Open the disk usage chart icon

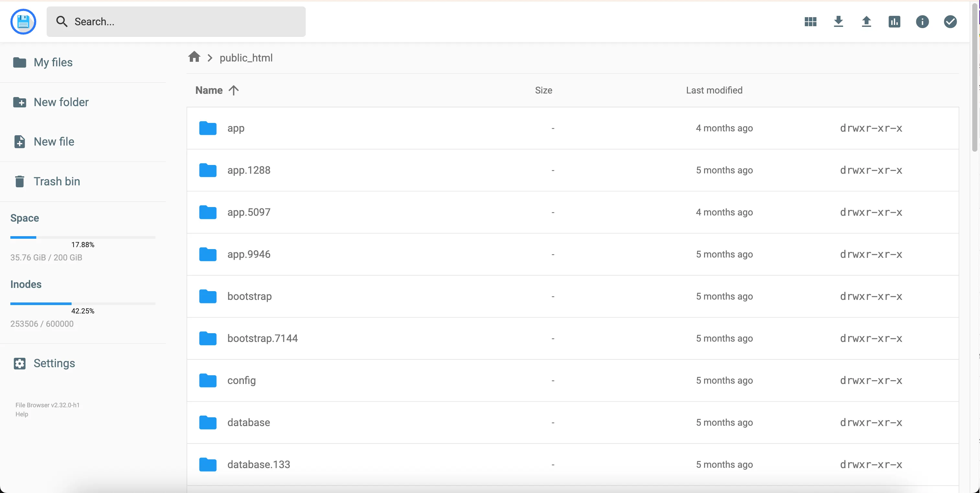[894, 22]
